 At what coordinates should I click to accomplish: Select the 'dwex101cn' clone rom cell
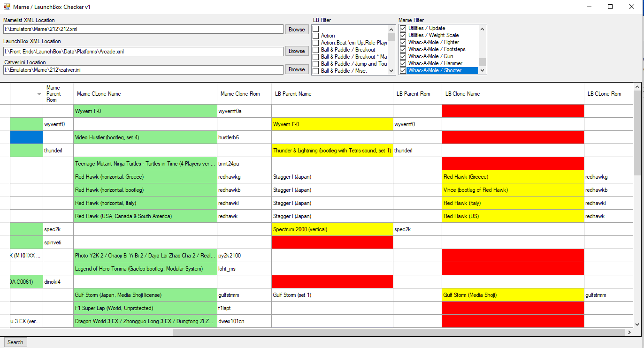click(x=244, y=321)
